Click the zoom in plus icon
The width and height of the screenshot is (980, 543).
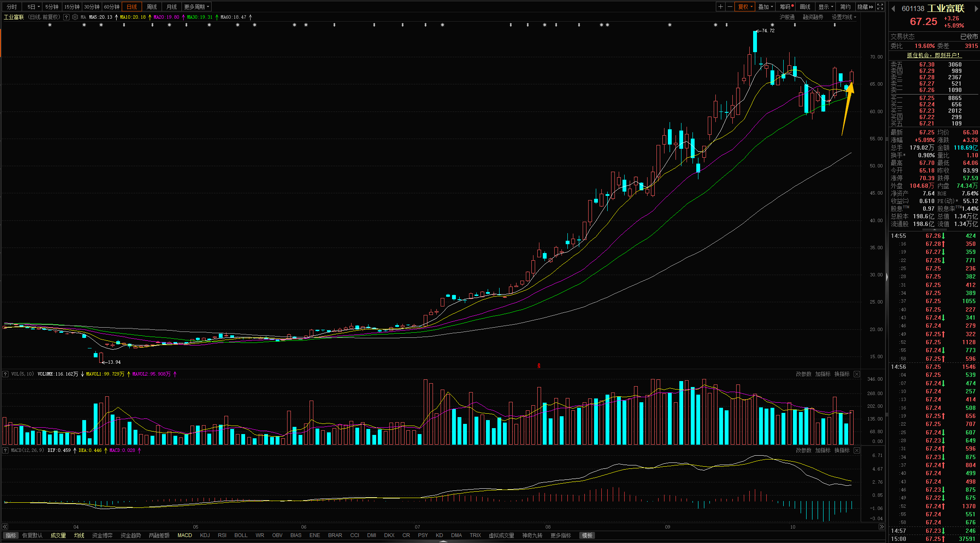(720, 7)
